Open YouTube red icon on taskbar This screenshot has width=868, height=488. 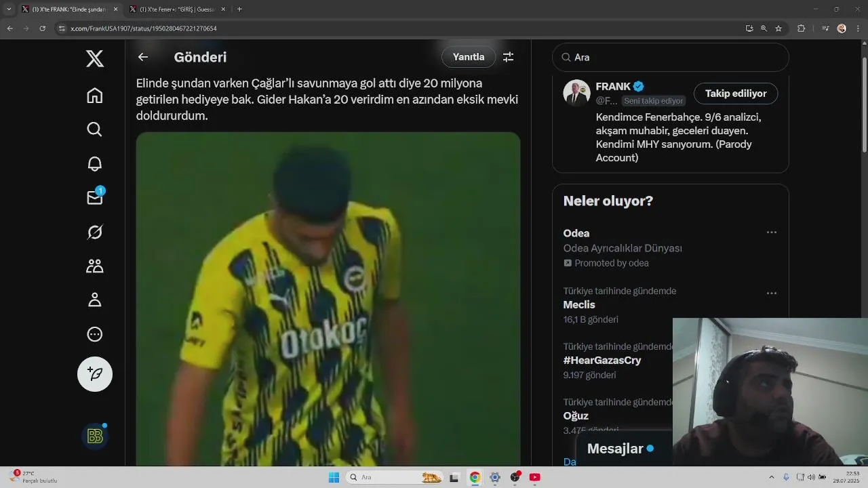pos(534,477)
